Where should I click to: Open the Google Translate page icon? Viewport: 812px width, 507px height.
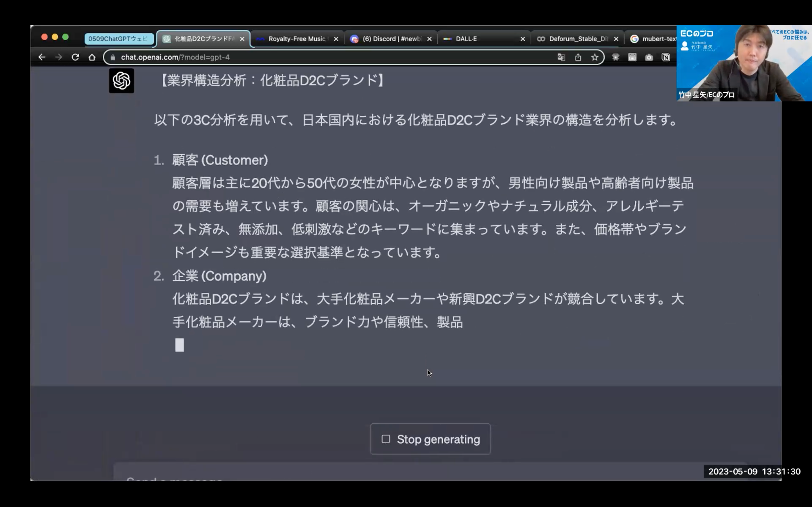coord(561,57)
